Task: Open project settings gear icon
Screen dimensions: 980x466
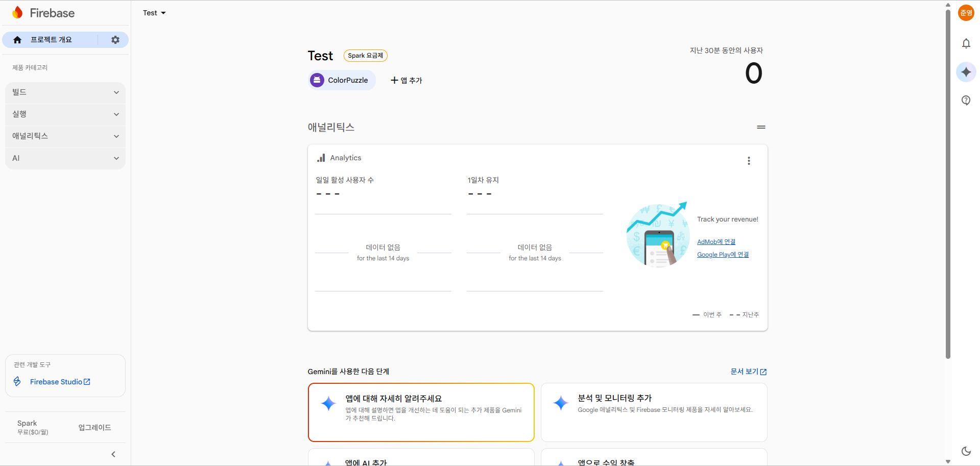Action: click(x=115, y=40)
